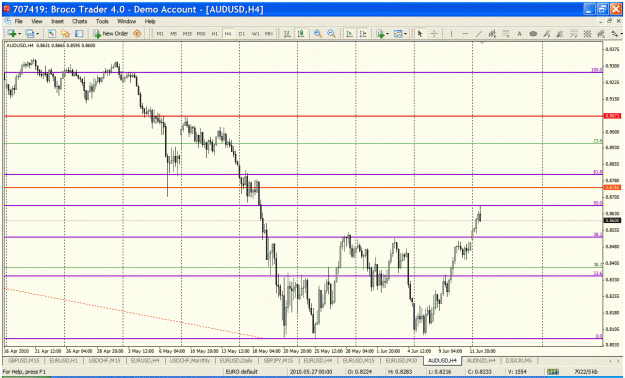Switch to the GBPJPY,M15 chart tab
Image resolution: width=625 pixels, height=378 pixels.
pos(278,360)
